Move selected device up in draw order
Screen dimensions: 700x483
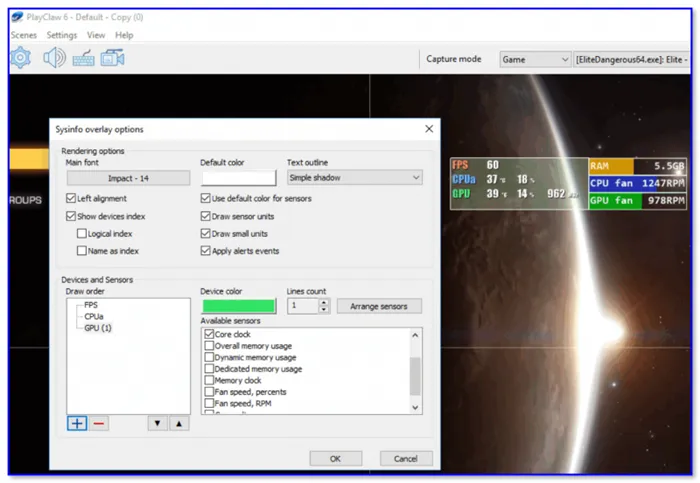point(178,423)
